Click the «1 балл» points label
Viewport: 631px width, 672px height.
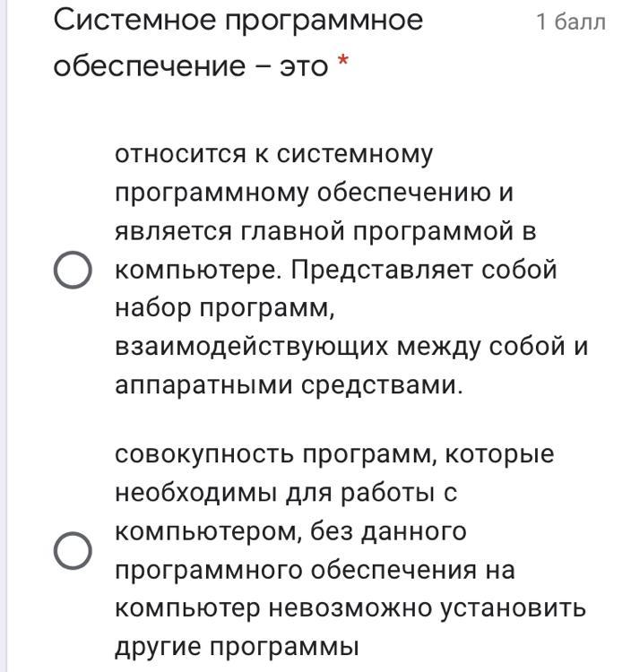coord(571,22)
